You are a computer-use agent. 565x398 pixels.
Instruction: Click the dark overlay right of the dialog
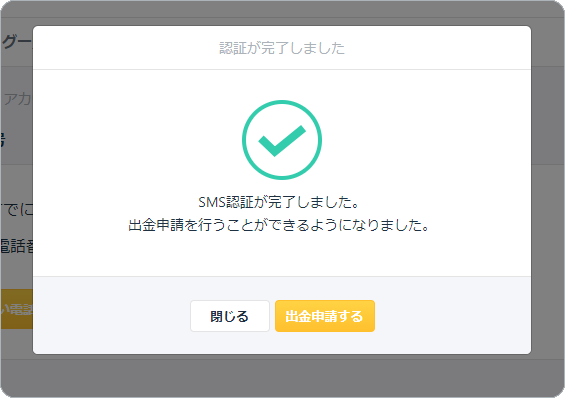548,190
